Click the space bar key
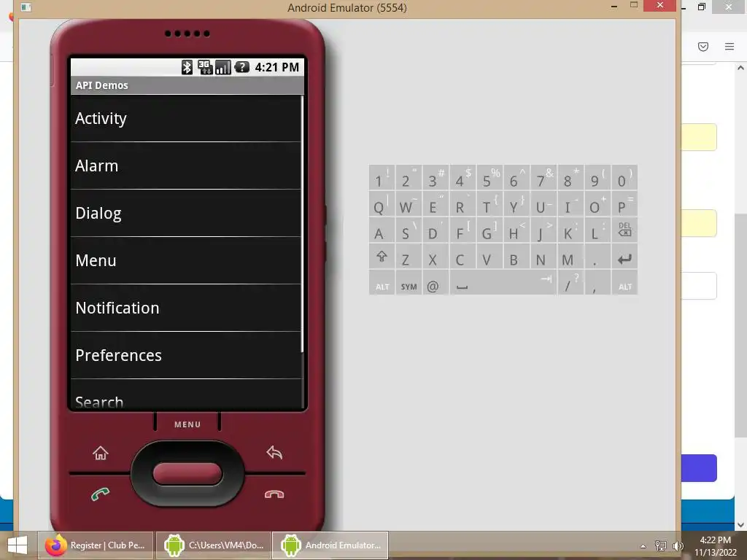 503,283
